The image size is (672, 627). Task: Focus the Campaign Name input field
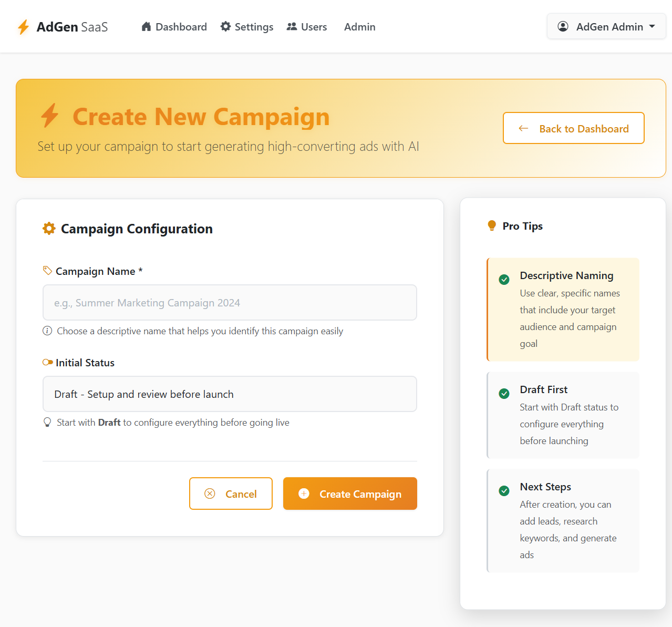[x=230, y=302]
